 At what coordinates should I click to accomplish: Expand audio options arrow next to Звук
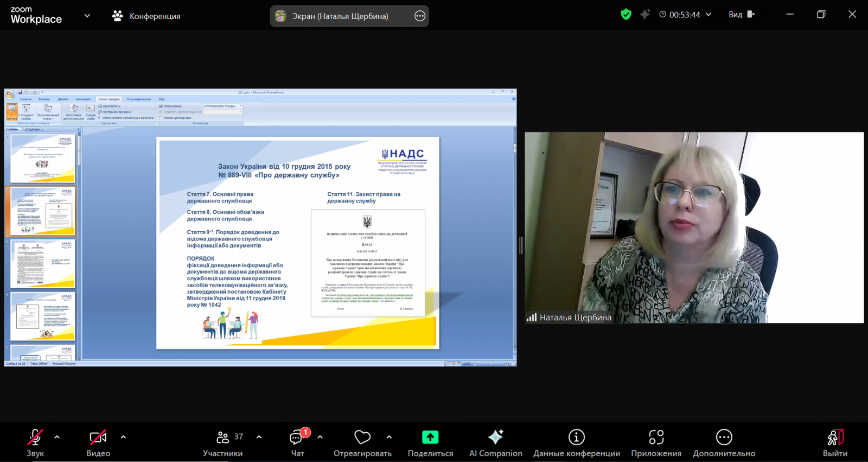[x=57, y=437]
